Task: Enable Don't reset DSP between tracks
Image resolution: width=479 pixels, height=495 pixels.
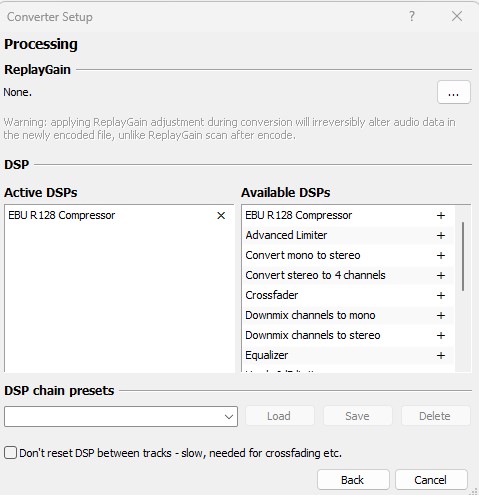Action: pos(10,453)
